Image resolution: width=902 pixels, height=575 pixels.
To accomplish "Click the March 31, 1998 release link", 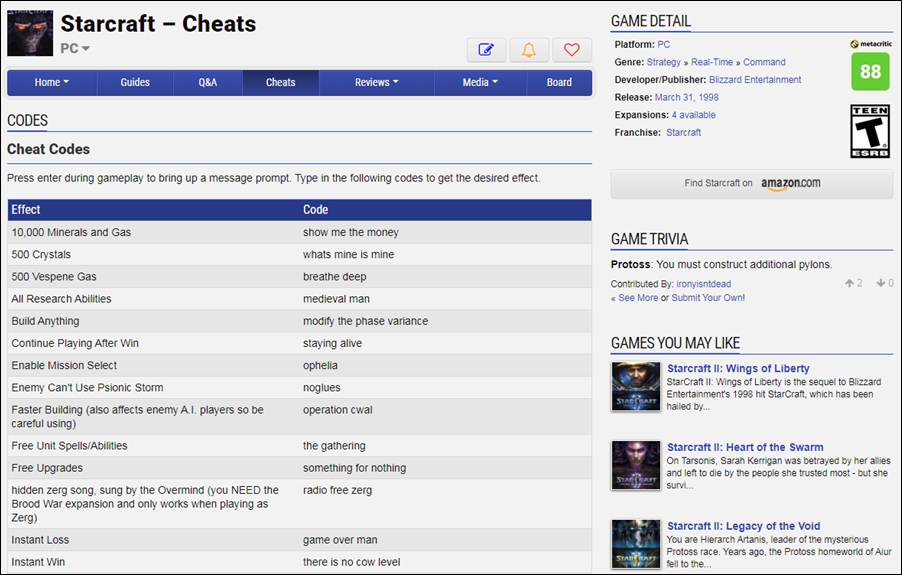I will [x=686, y=97].
